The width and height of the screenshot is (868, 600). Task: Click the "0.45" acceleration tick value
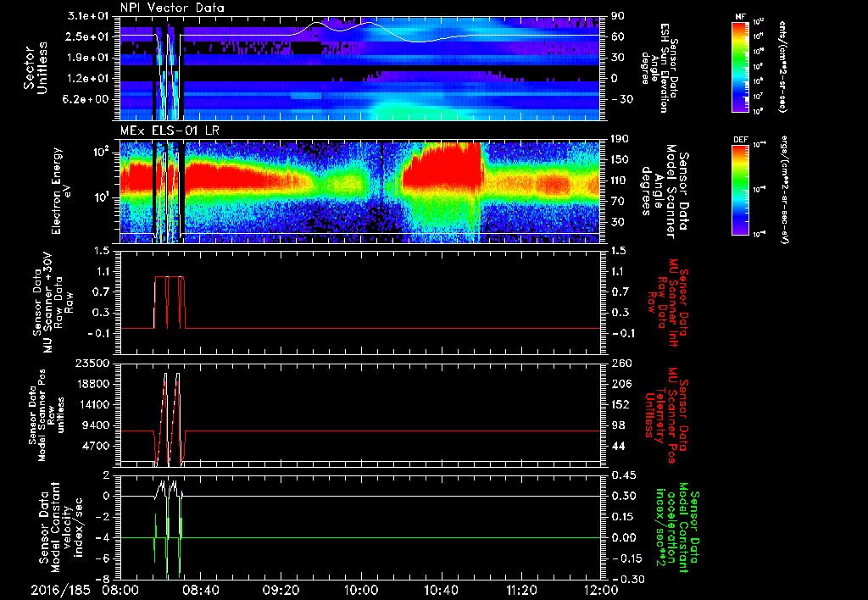click(x=623, y=475)
